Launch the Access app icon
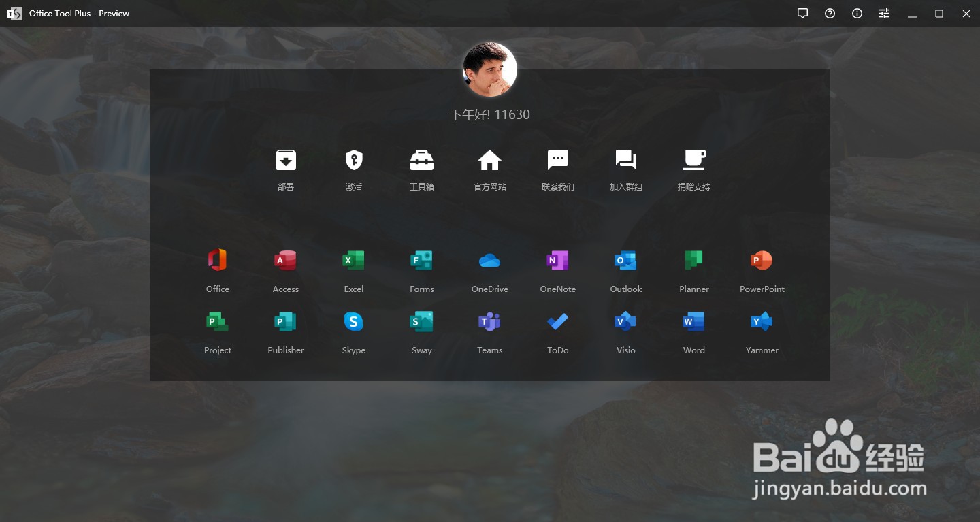This screenshot has height=522, width=980. [286, 260]
